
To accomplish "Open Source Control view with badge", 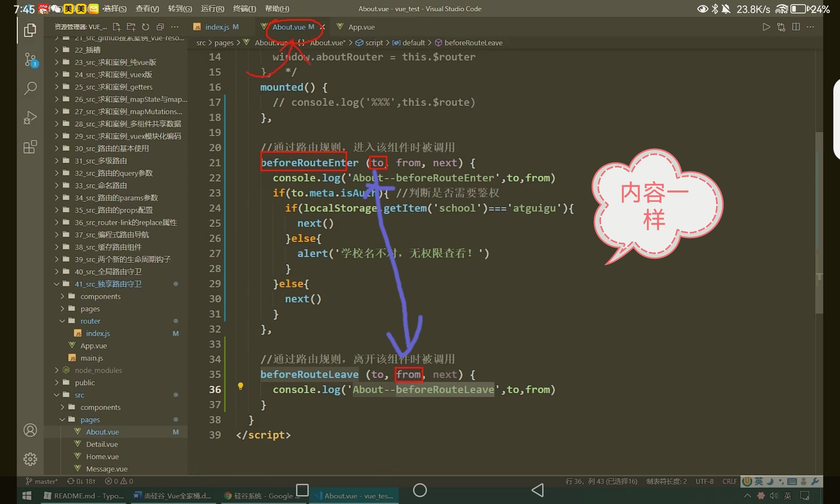I will [x=30, y=59].
